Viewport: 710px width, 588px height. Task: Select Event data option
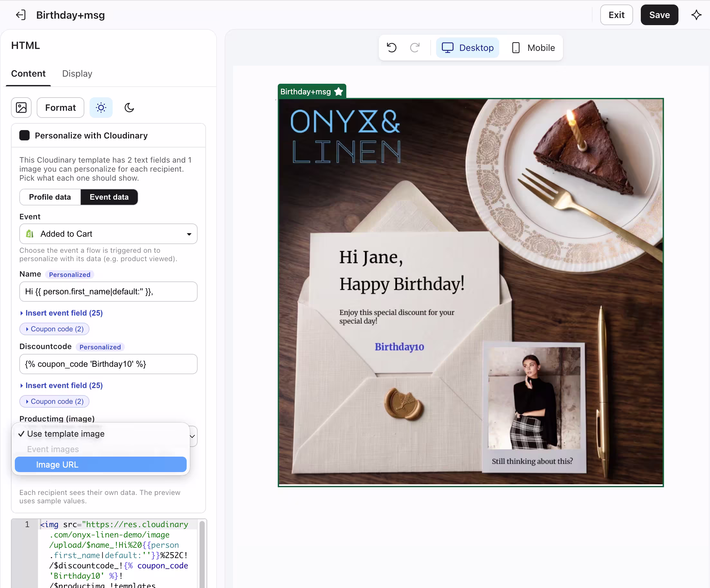[x=109, y=197]
